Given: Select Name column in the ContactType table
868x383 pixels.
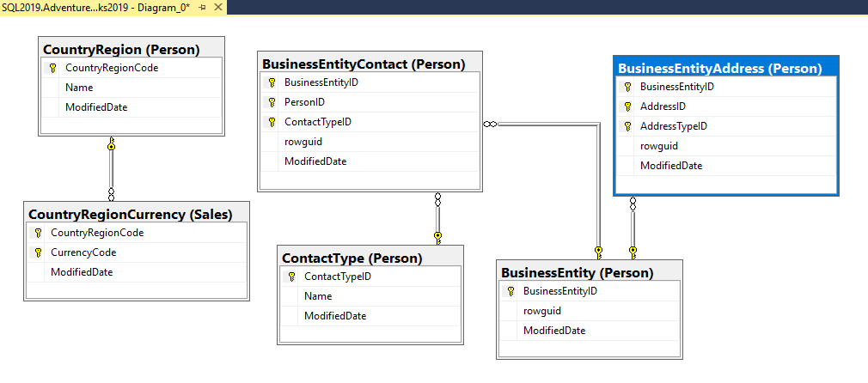Looking at the screenshot, I should click(x=318, y=296).
